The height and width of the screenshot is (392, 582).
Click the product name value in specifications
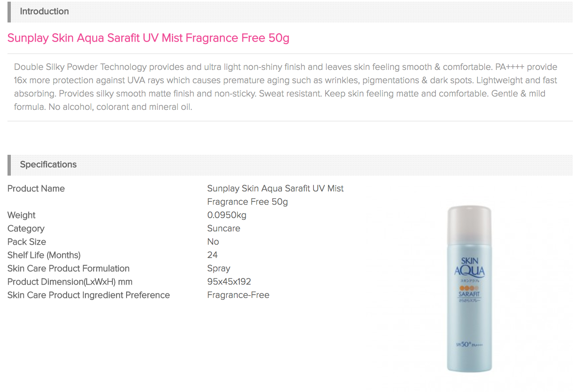275,195
